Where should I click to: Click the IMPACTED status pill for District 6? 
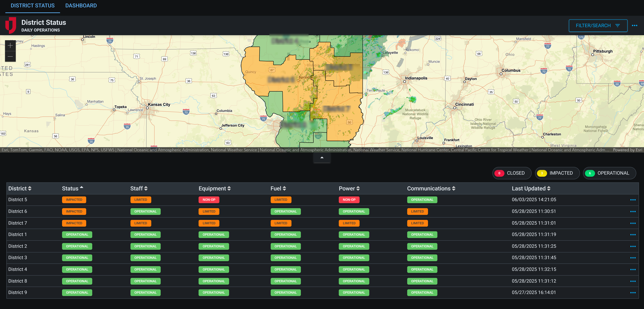tap(74, 211)
